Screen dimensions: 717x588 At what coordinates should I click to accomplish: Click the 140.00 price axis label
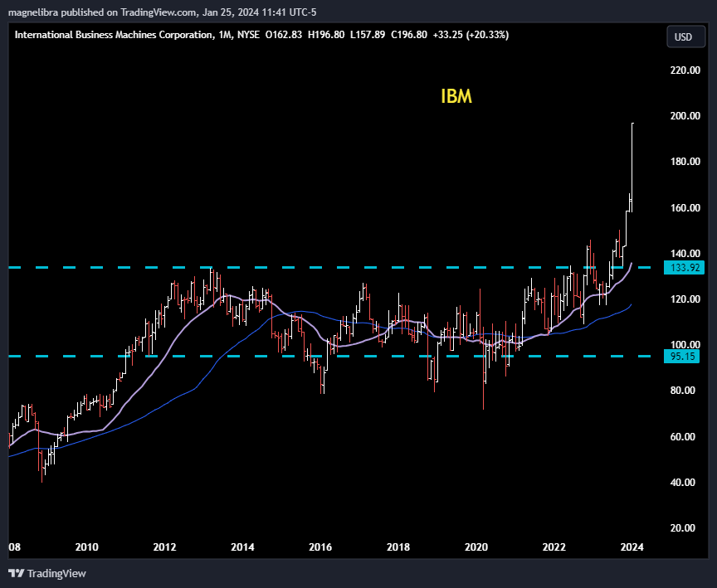point(685,253)
